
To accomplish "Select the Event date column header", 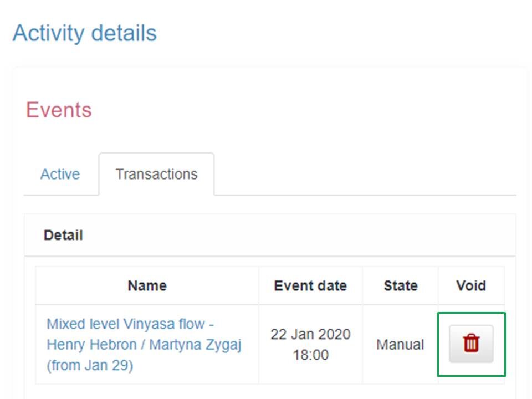I will click(x=310, y=285).
